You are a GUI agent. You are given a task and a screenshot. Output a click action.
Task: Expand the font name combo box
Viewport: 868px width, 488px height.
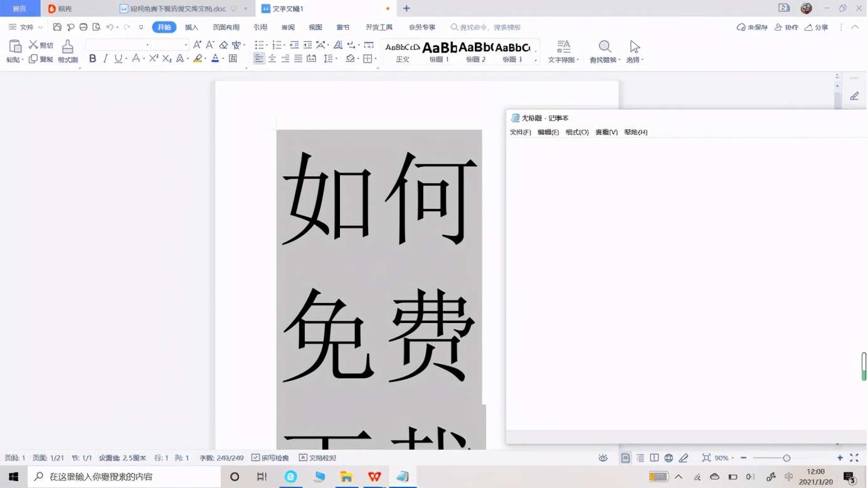tap(147, 45)
